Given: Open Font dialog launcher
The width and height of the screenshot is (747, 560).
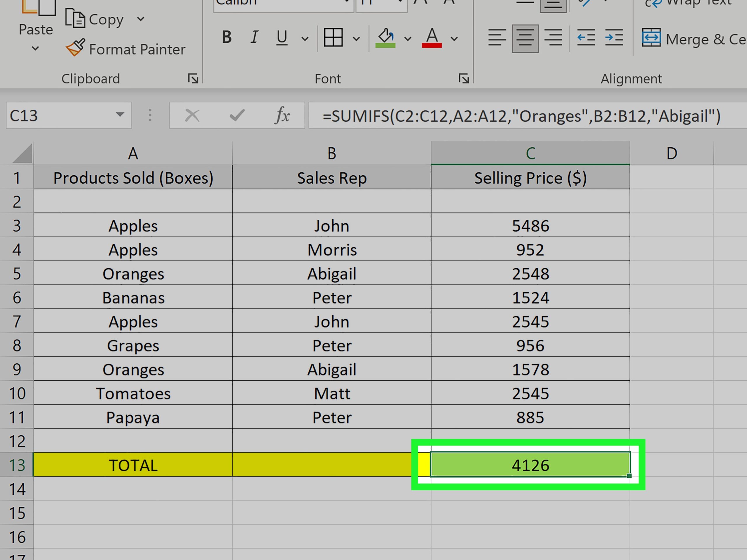Looking at the screenshot, I should (x=464, y=79).
